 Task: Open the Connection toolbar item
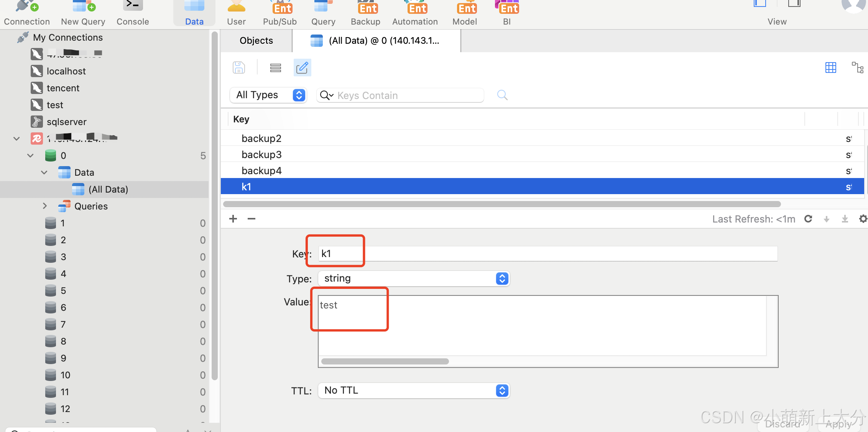pyautogui.click(x=27, y=13)
